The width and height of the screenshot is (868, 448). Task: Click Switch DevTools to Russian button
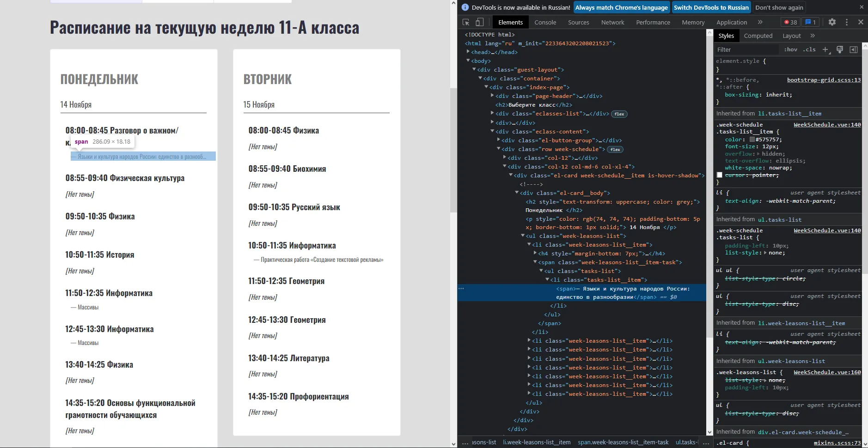click(x=711, y=7)
